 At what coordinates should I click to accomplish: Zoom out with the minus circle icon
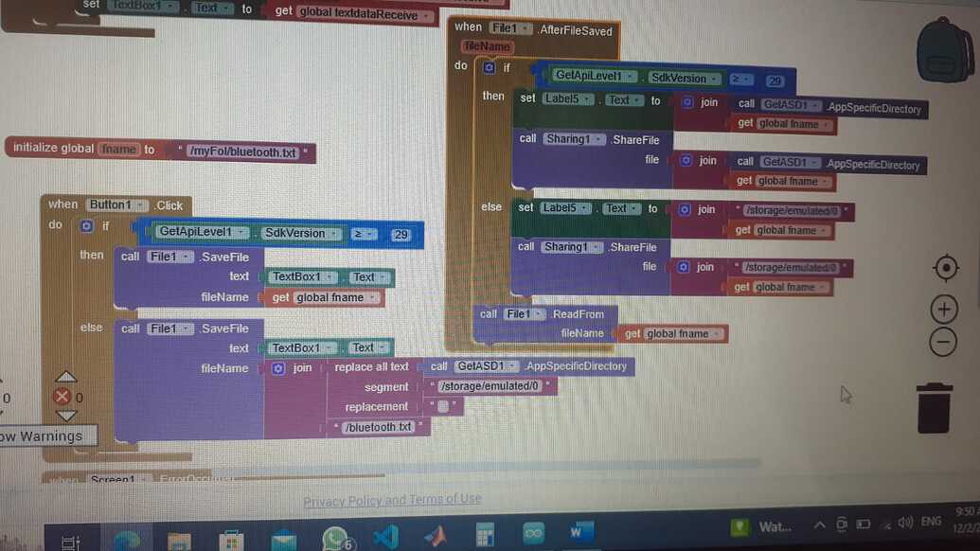[x=942, y=343]
